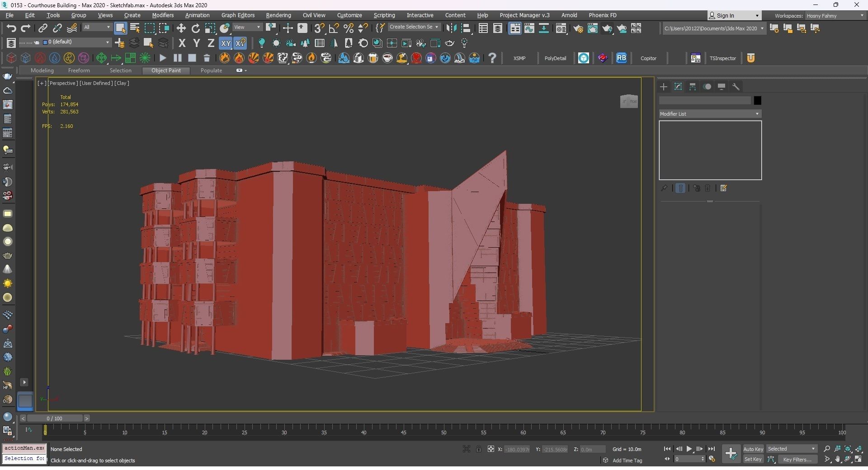This screenshot has height=470, width=868.
Task: Toggle Auto Key mode
Action: (753, 449)
